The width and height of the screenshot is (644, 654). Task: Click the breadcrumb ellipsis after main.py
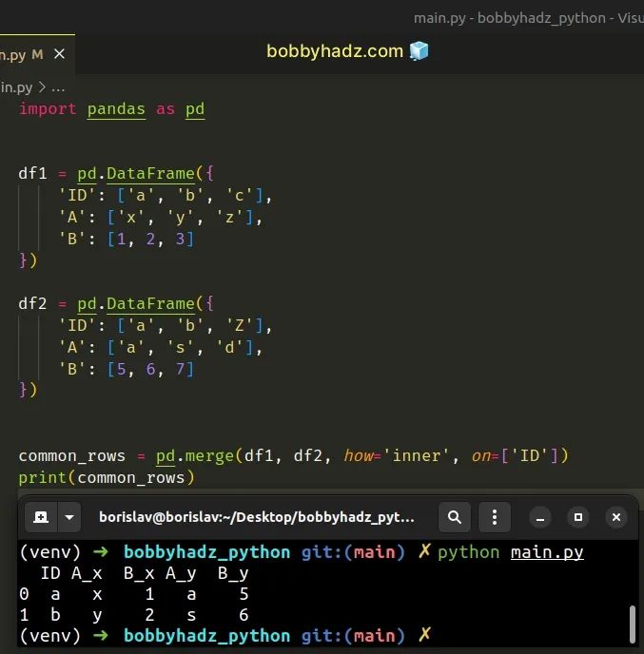point(58,88)
